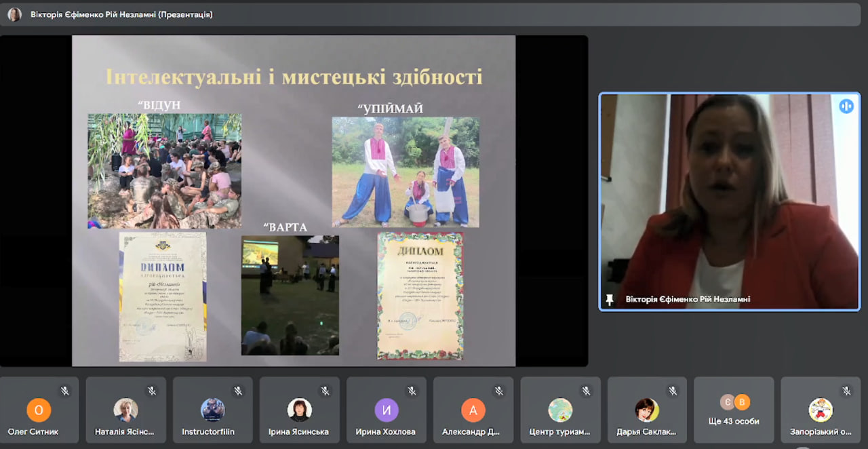
Task: Click the shared presentation slide
Action: tap(294, 201)
